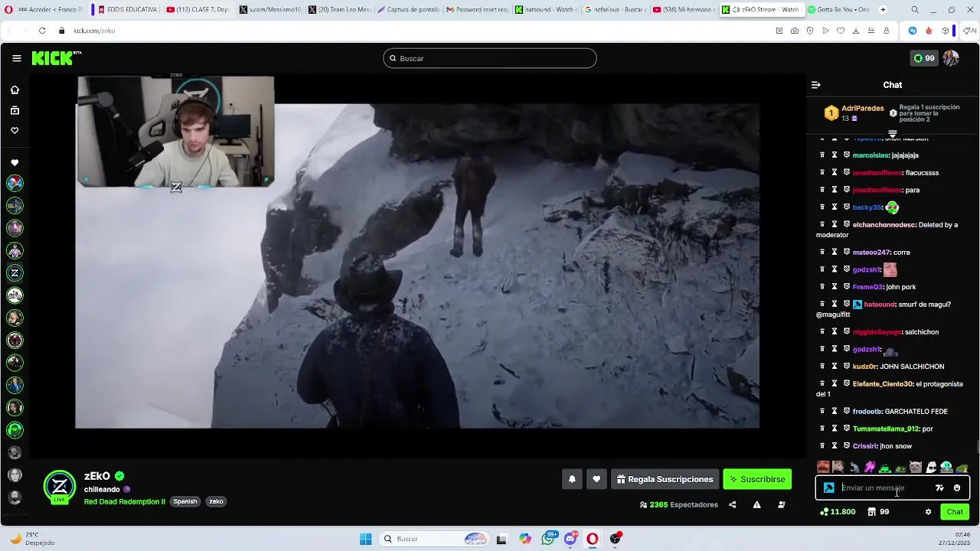Image resolution: width=980 pixels, height=551 pixels.
Task: Click the timeout hourglass beside backy35 message
Action: click(x=835, y=207)
